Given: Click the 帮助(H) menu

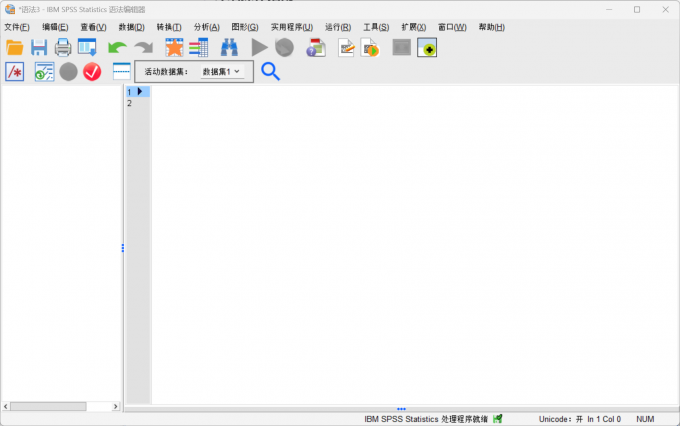Looking at the screenshot, I should click(x=492, y=27).
